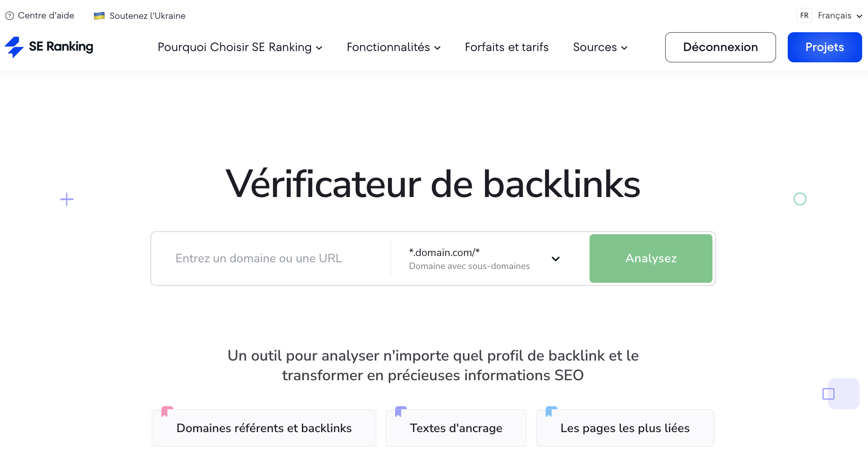Click the Projets button
This screenshot has width=868, height=471.
(824, 47)
